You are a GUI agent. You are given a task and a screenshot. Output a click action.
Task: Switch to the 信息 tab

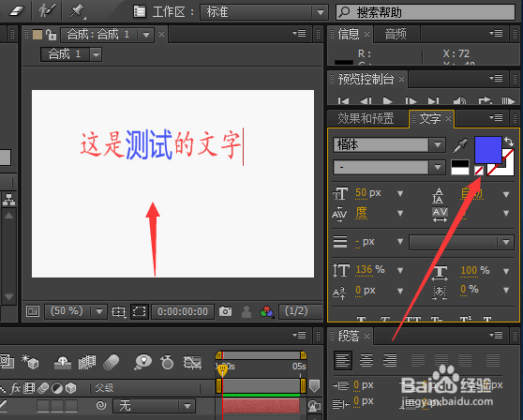349,34
